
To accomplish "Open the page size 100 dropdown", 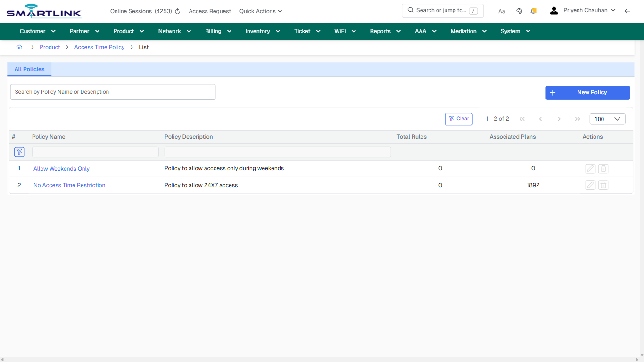I will coord(607,119).
